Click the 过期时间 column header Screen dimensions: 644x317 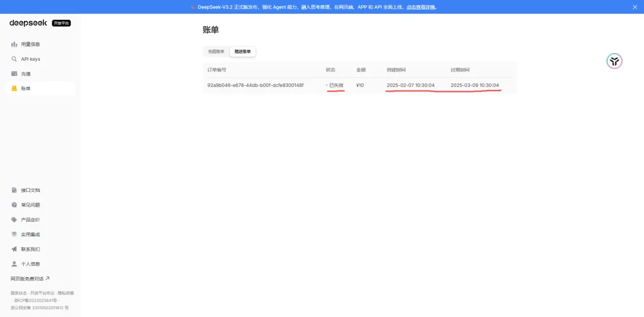[x=460, y=70]
